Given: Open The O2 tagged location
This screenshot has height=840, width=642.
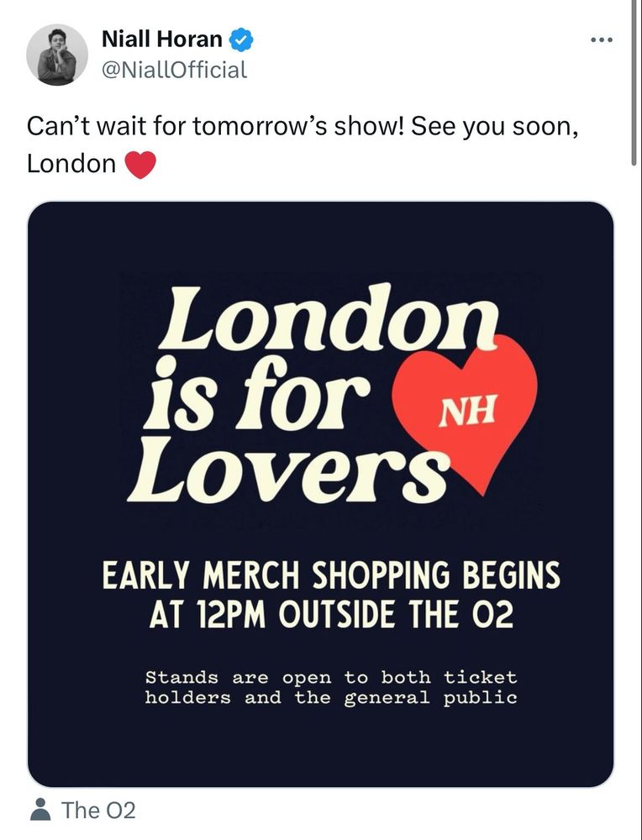Looking at the screenshot, I should click(98, 810).
